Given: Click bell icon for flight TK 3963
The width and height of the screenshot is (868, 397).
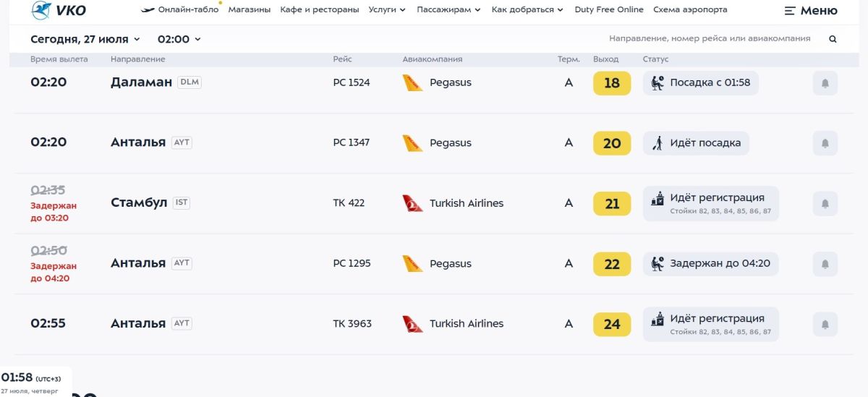Looking at the screenshot, I should (825, 324).
